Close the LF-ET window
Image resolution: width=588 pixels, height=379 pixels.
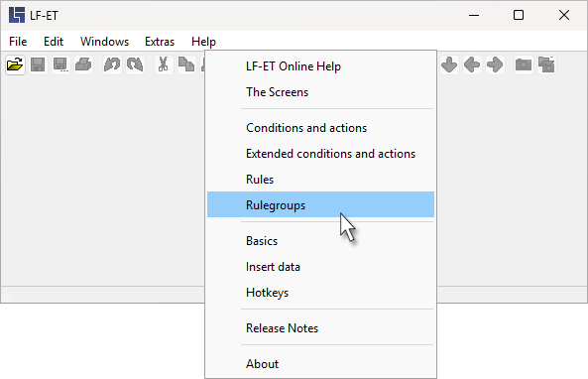(564, 16)
